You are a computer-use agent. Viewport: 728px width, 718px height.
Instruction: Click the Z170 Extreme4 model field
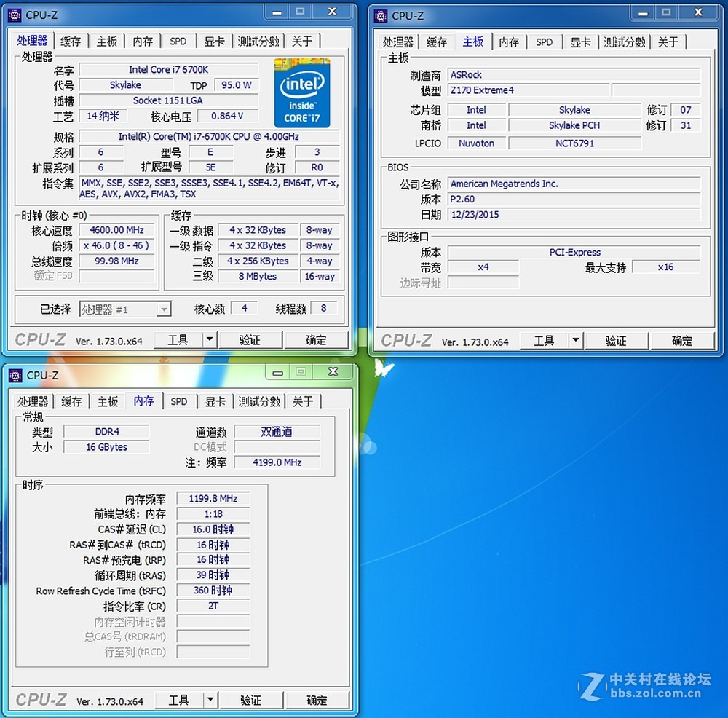tap(529, 90)
